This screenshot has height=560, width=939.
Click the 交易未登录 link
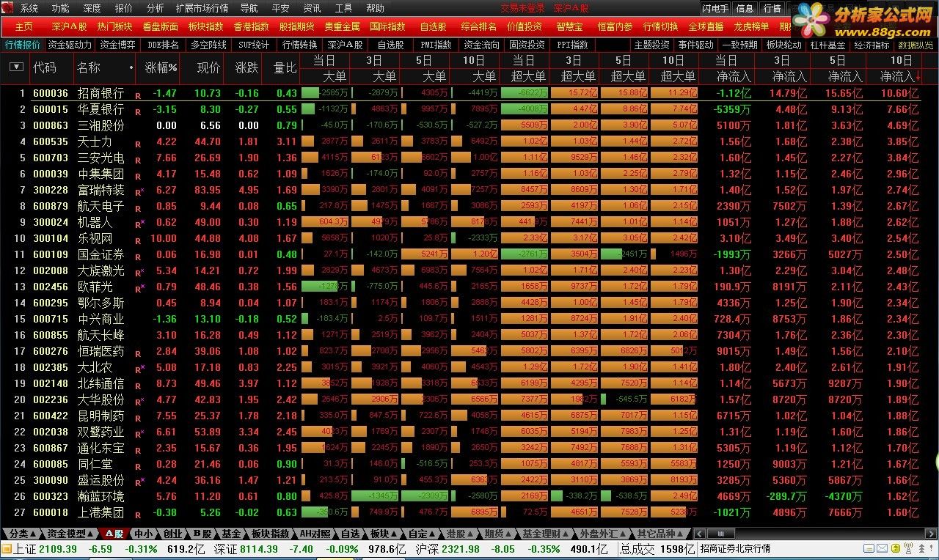click(x=523, y=8)
